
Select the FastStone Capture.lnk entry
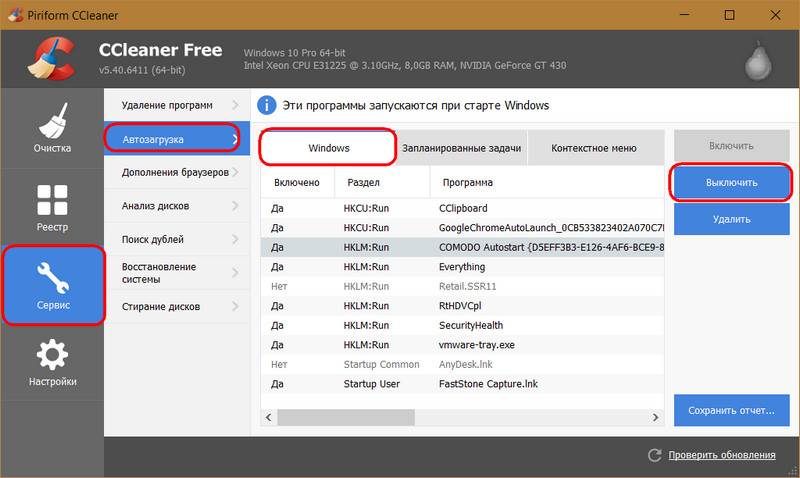pos(462,384)
